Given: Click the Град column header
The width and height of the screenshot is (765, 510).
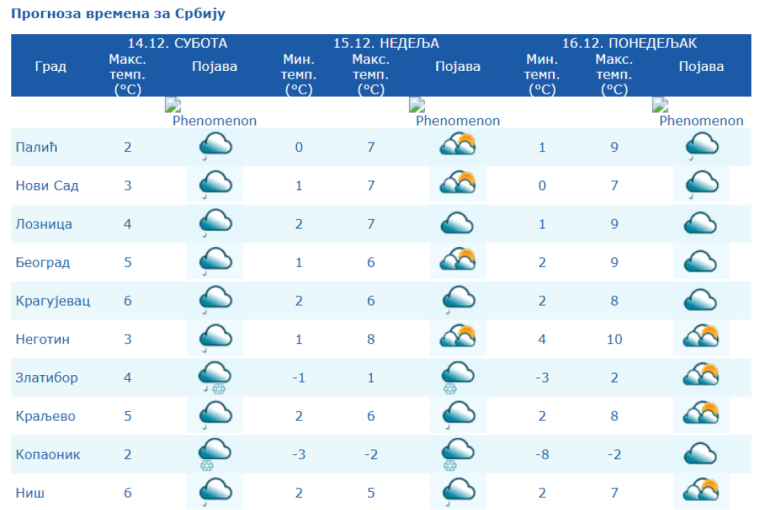Looking at the screenshot, I should pyautogui.click(x=50, y=67).
